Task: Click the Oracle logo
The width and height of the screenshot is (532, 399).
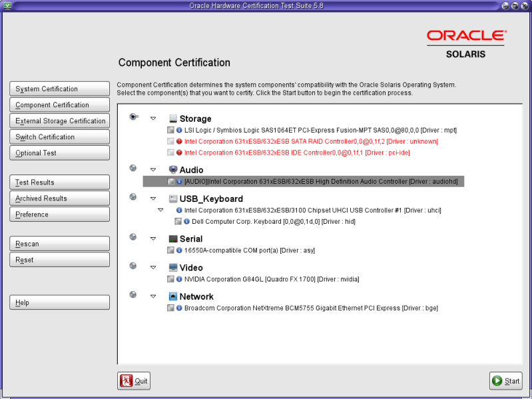Action: coord(467,35)
